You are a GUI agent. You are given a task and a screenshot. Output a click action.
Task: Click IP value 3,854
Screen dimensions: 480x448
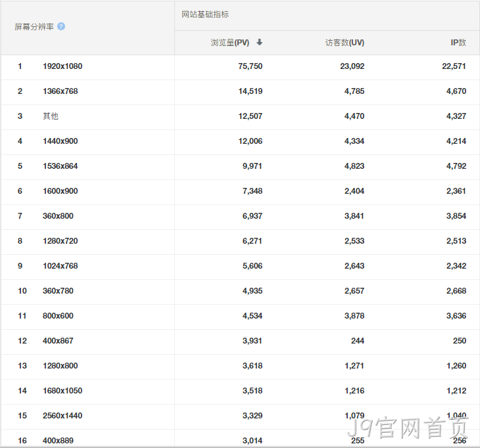coord(456,216)
